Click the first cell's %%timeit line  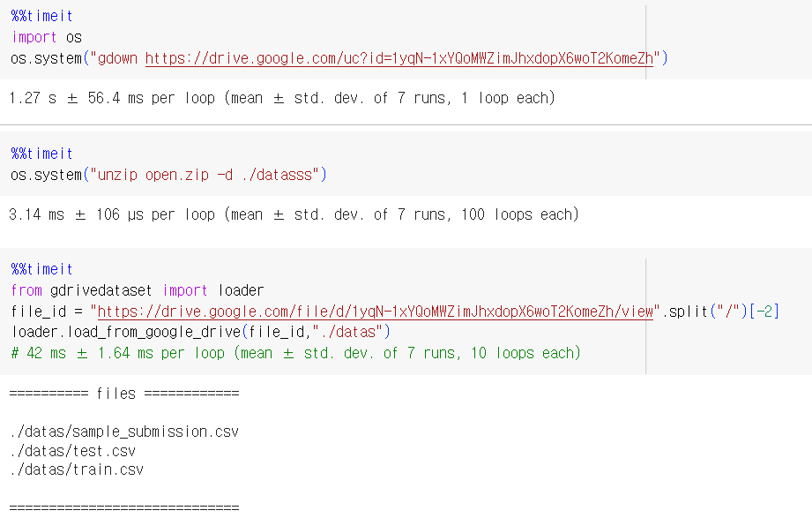(42, 16)
